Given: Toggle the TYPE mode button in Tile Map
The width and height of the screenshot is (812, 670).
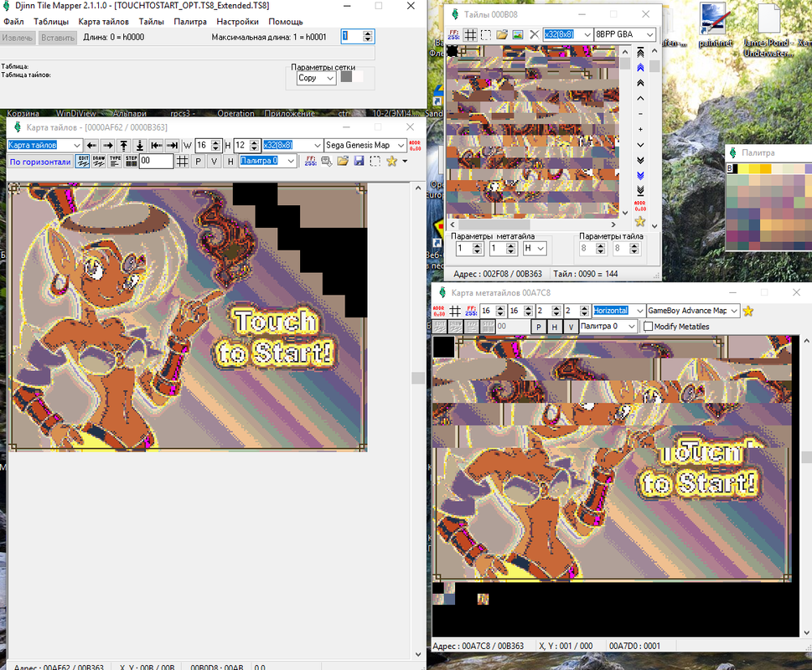Looking at the screenshot, I should pyautogui.click(x=115, y=162).
